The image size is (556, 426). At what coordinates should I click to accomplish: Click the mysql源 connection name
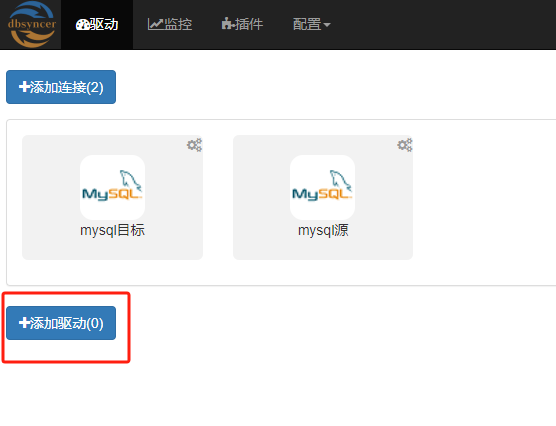pos(323,230)
